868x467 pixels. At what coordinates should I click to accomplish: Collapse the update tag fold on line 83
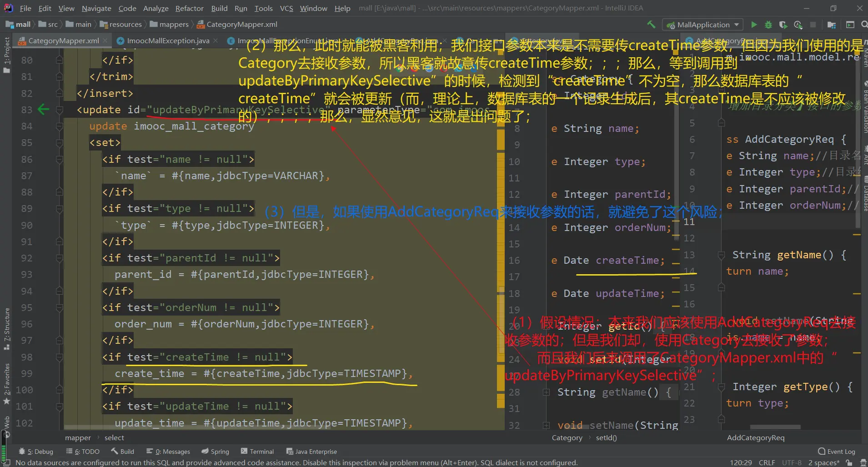coord(60,110)
